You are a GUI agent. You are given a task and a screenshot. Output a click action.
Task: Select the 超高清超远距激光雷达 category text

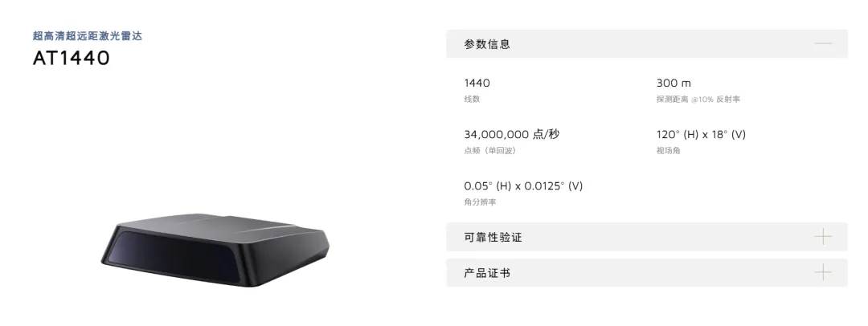point(88,36)
